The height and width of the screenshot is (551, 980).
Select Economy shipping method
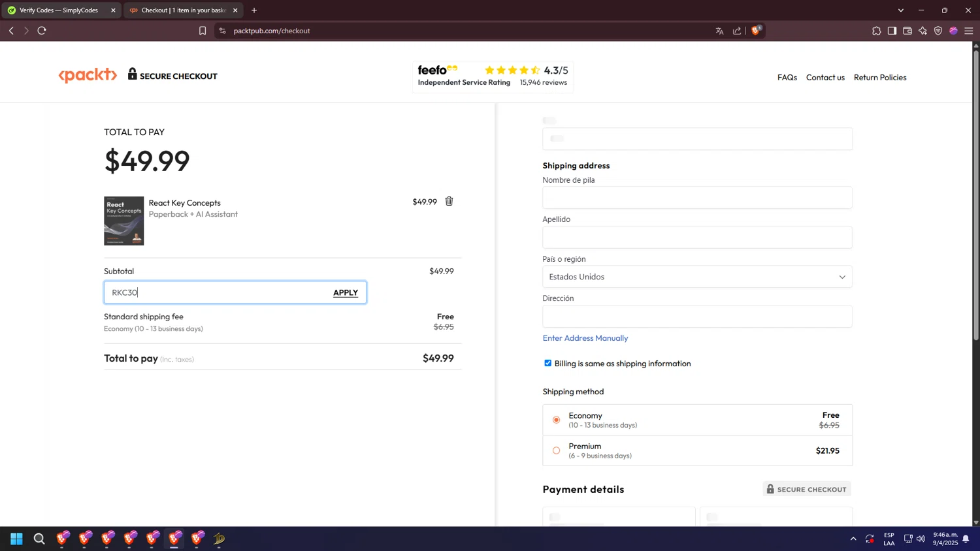(x=557, y=420)
